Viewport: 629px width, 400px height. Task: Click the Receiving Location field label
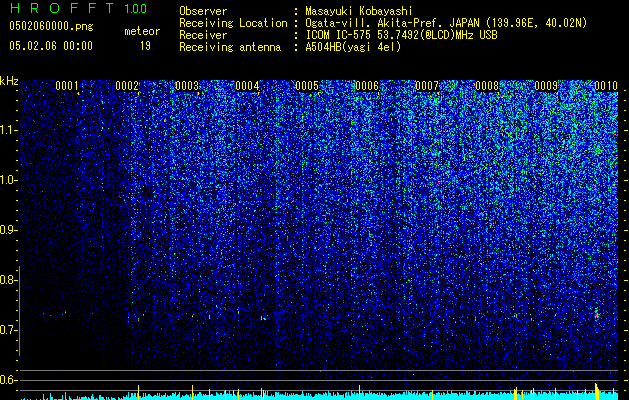tap(233, 23)
